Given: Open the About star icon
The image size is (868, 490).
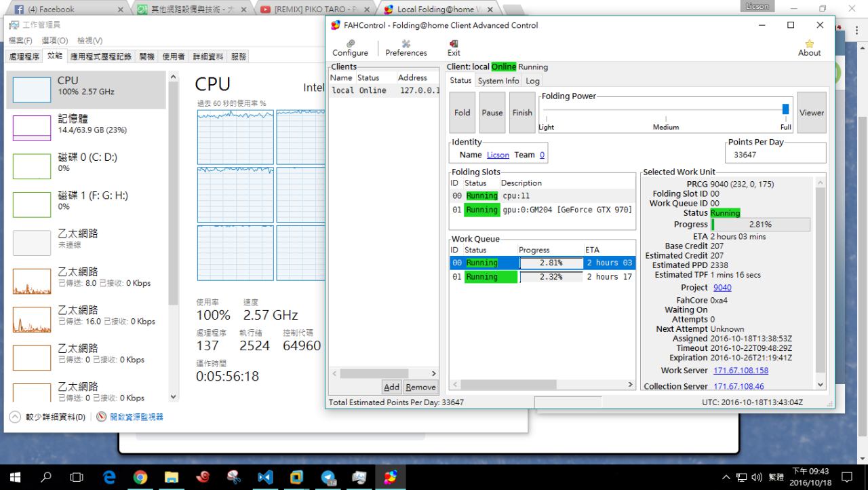Looking at the screenshot, I should 809,48.
